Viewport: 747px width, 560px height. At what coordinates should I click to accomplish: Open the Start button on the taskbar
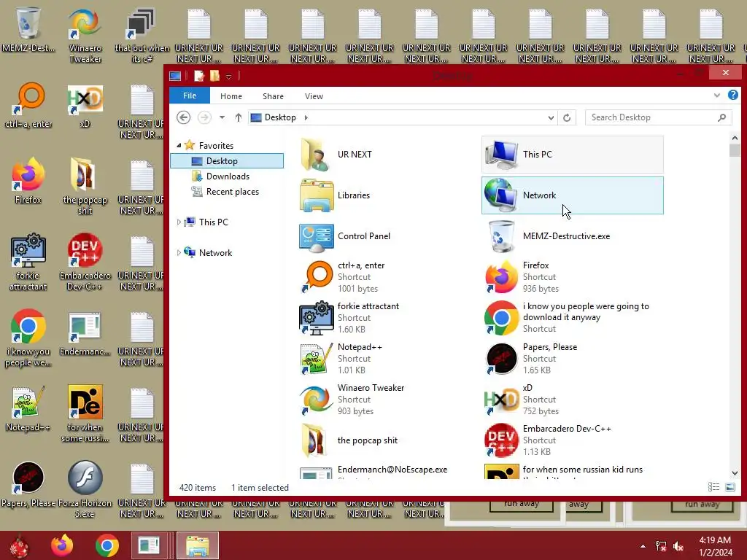19,545
